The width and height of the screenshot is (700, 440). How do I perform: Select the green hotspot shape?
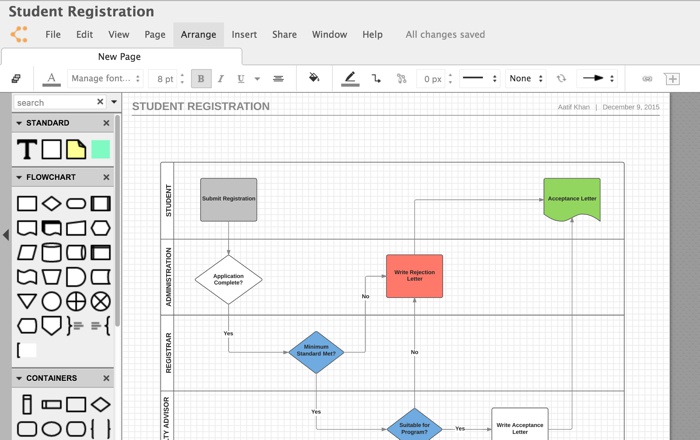100,149
